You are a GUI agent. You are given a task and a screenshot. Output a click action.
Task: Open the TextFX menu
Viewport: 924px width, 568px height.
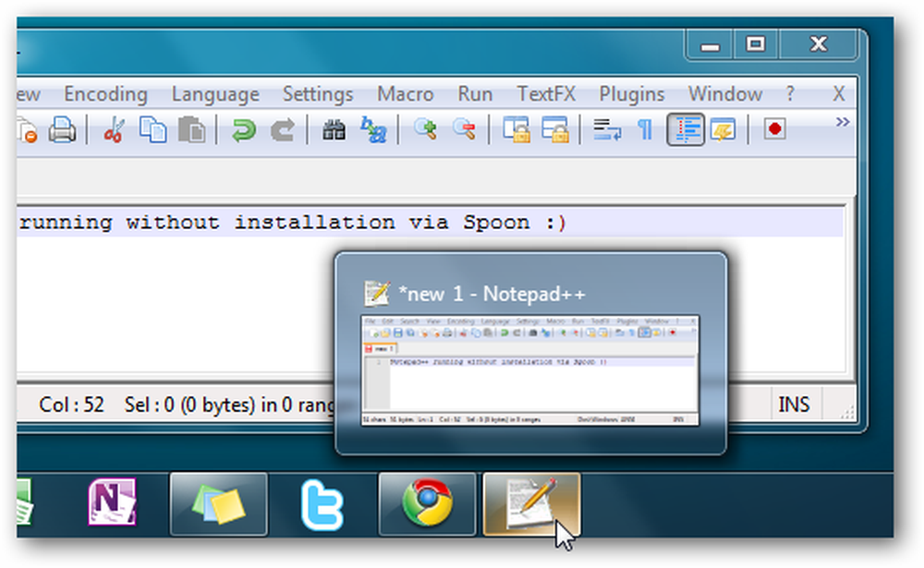click(546, 94)
